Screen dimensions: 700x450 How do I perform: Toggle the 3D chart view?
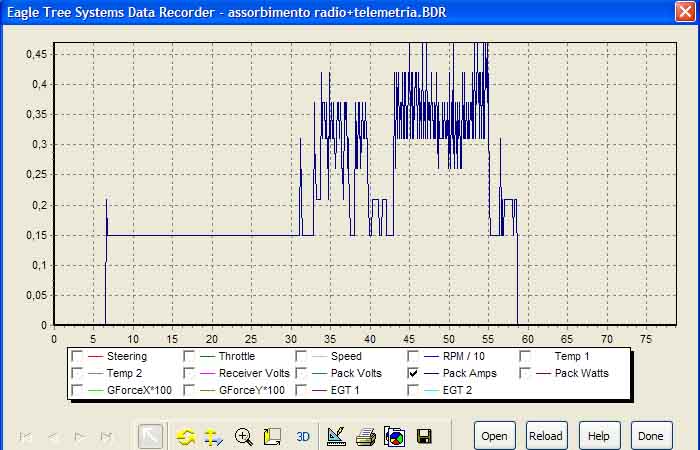[304, 436]
